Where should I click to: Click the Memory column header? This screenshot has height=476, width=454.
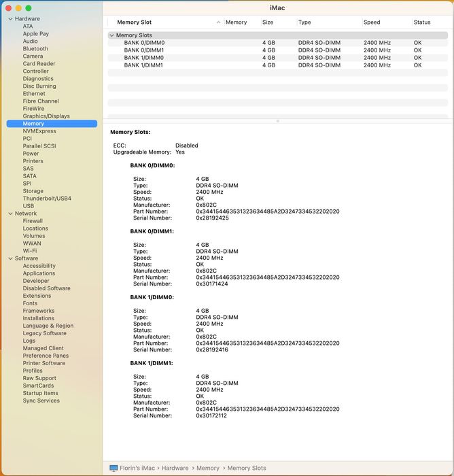click(236, 22)
